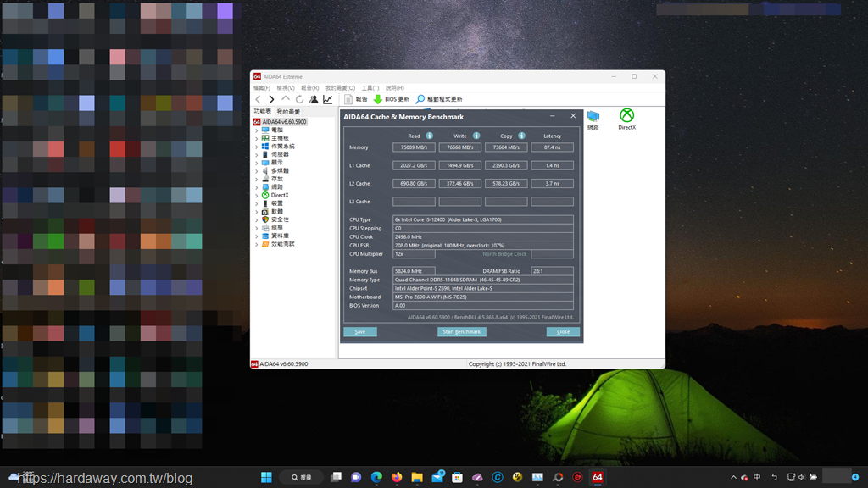Click the L2 Cache Copy value 578.23 GB/s
The image size is (868, 488).
(x=506, y=184)
